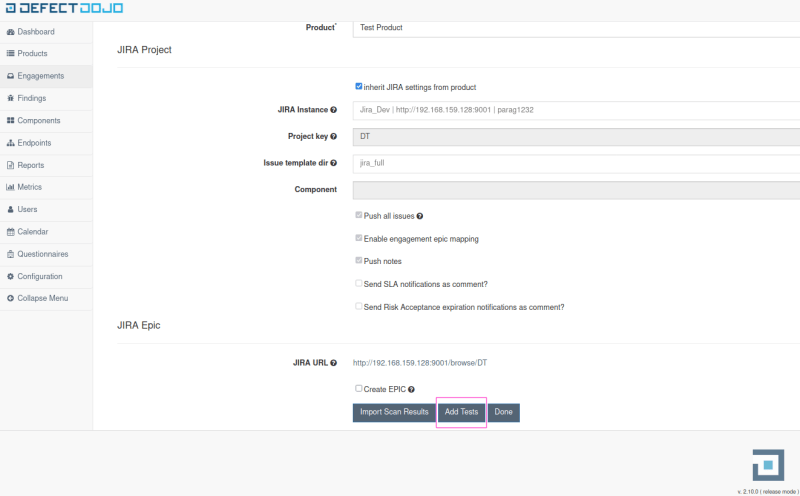Click the JIRA Epic section heading
The image size is (800, 496).
139,325
